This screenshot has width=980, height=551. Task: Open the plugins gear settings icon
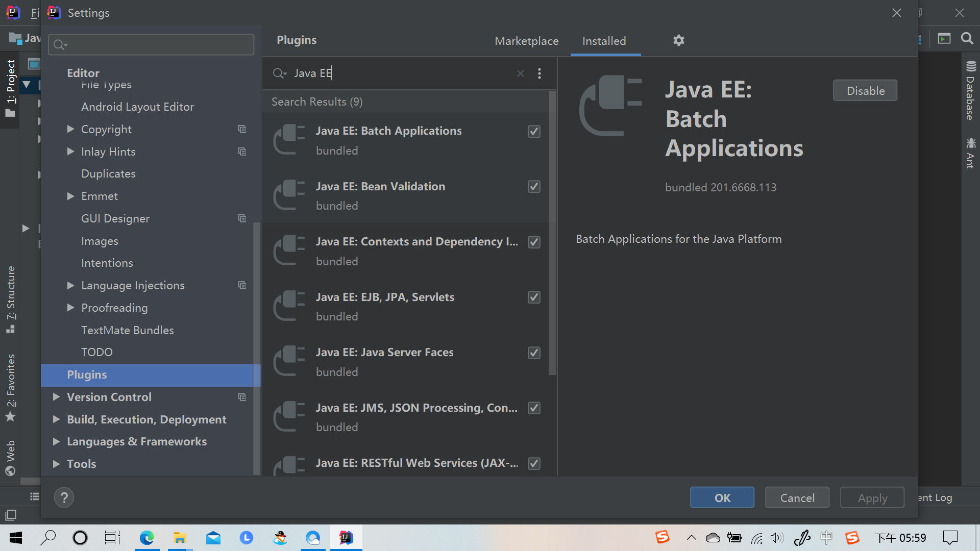point(678,40)
